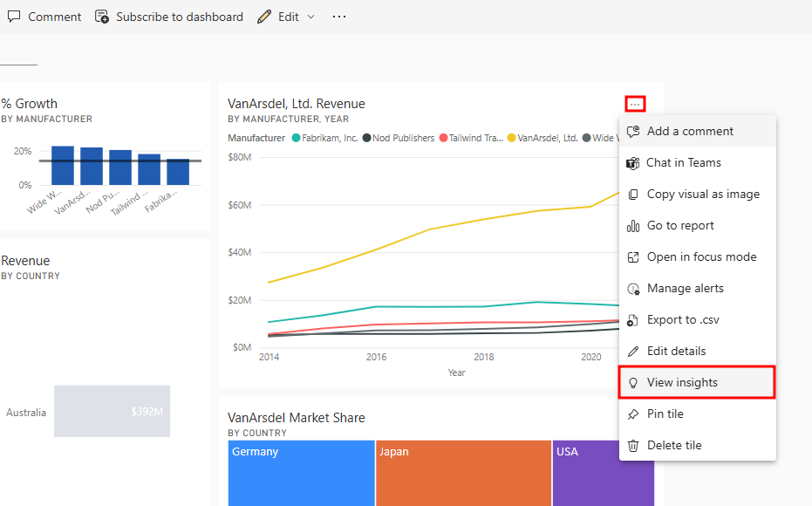The width and height of the screenshot is (812, 506).
Task: Click the Fabrikam, Inc. legend label
Action: (x=330, y=139)
